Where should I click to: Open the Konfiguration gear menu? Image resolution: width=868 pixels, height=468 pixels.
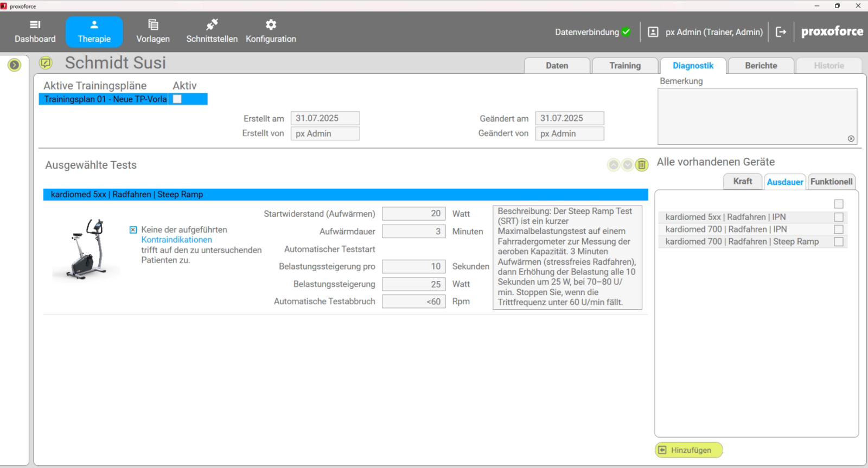click(x=271, y=31)
